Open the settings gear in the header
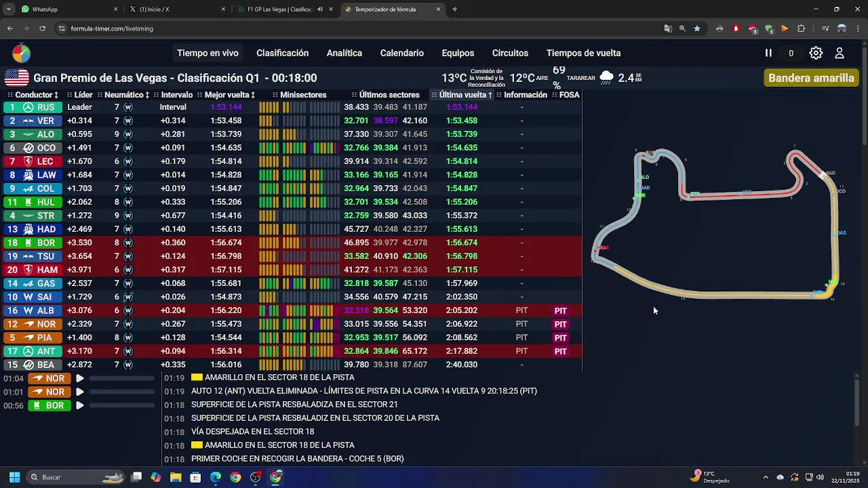 point(816,53)
